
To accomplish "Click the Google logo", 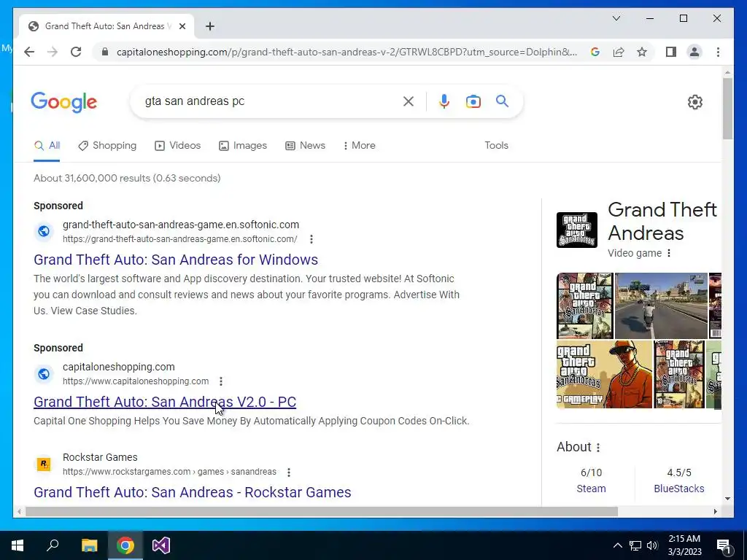I will tap(64, 102).
